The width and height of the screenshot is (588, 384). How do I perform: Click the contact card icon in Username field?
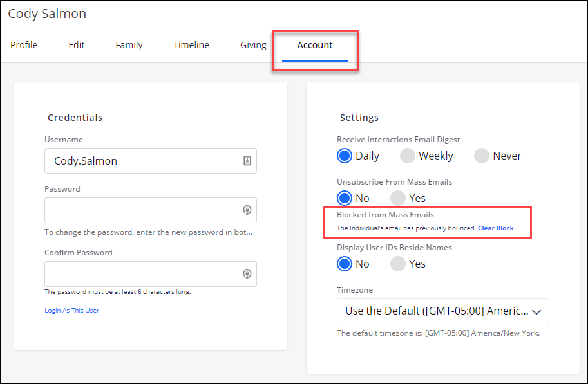247,161
